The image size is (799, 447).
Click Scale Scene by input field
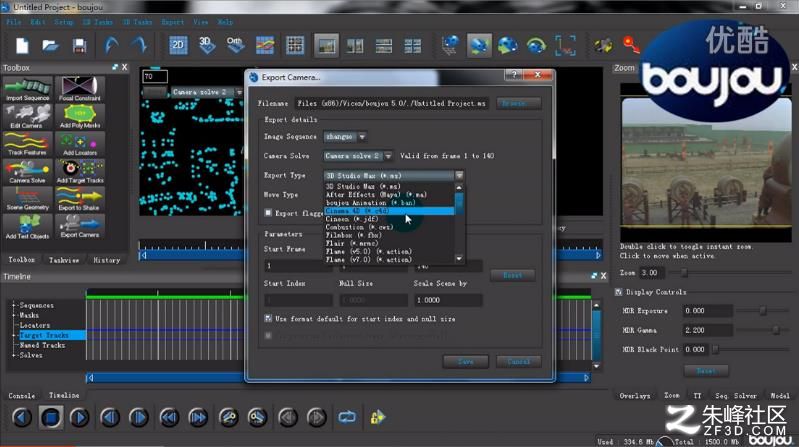click(x=447, y=300)
